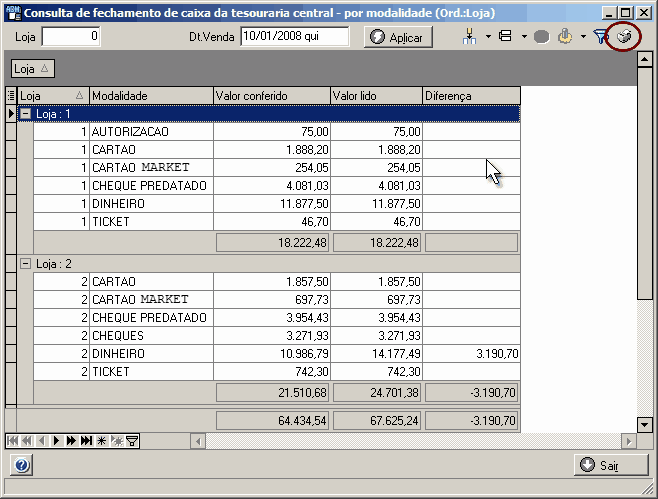Screen dimensions: 658x499
Task: Go to next record in navigator
Action: [56, 441]
